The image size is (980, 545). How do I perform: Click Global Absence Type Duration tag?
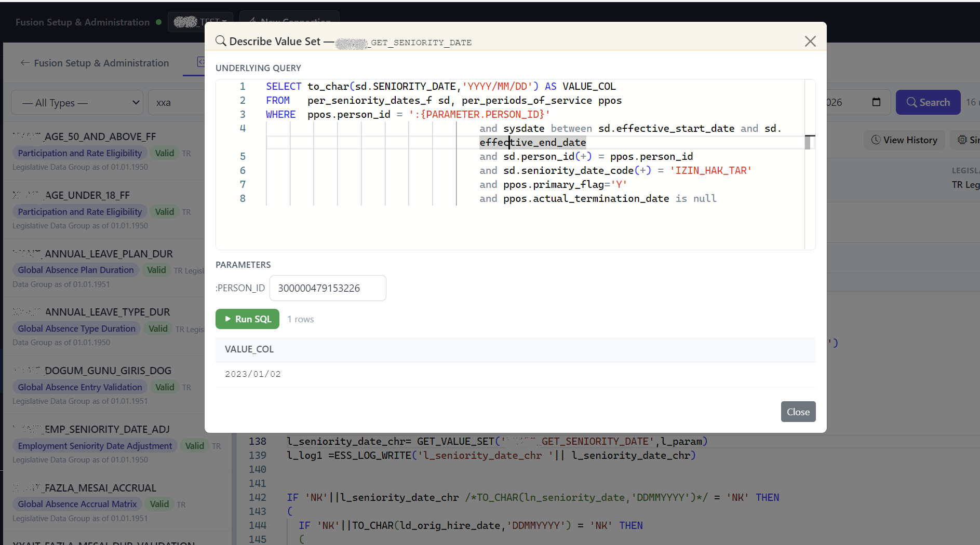pos(77,329)
